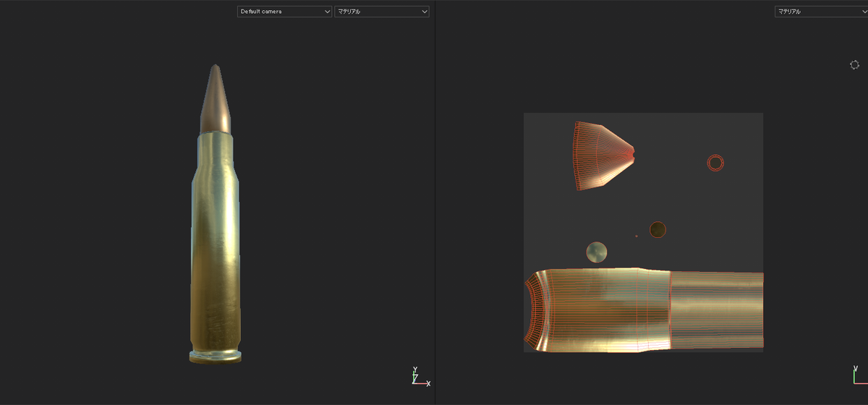The image size is (868, 405).
Task: Open the マテリアル dropdown in the 2D UV view
Action: tap(821, 12)
